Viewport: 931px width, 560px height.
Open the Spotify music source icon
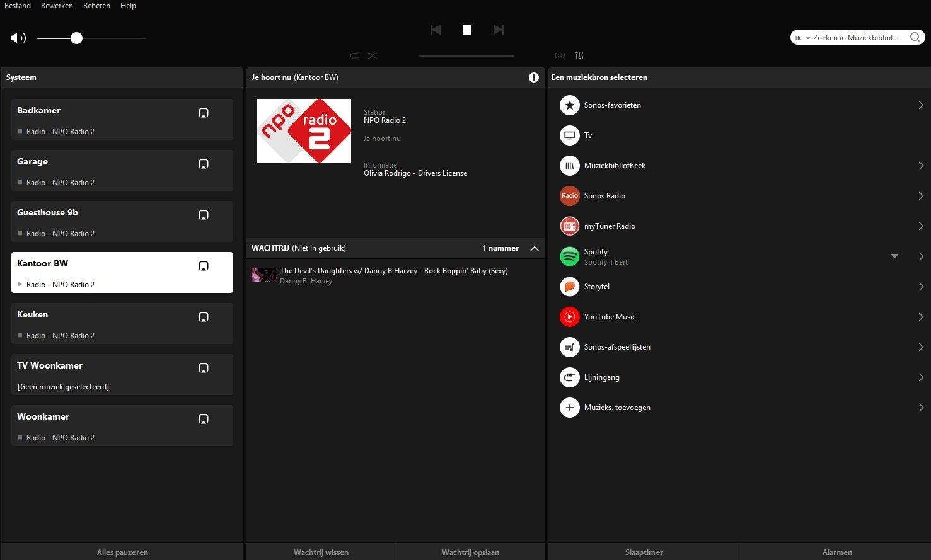pos(569,256)
